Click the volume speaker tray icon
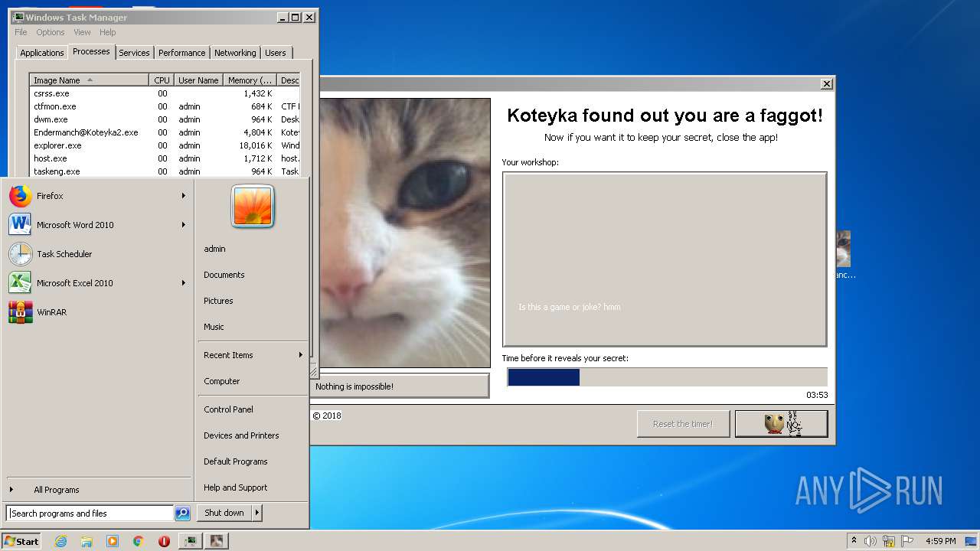 pyautogui.click(x=871, y=541)
